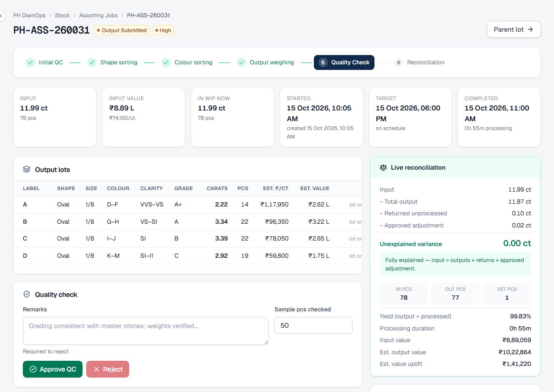Click the IN WIP NOW card
This screenshot has height=392, width=554.
pyautogui.click(x=233, y=117)
